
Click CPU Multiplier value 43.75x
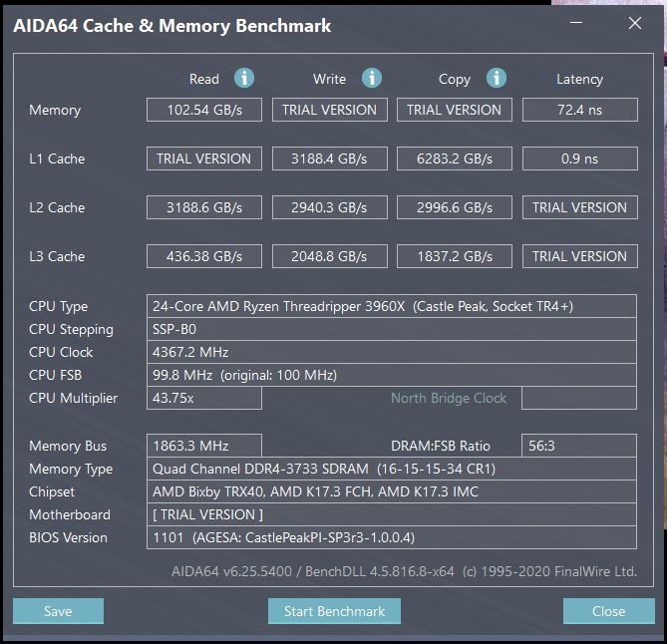(x=204, y=398)
